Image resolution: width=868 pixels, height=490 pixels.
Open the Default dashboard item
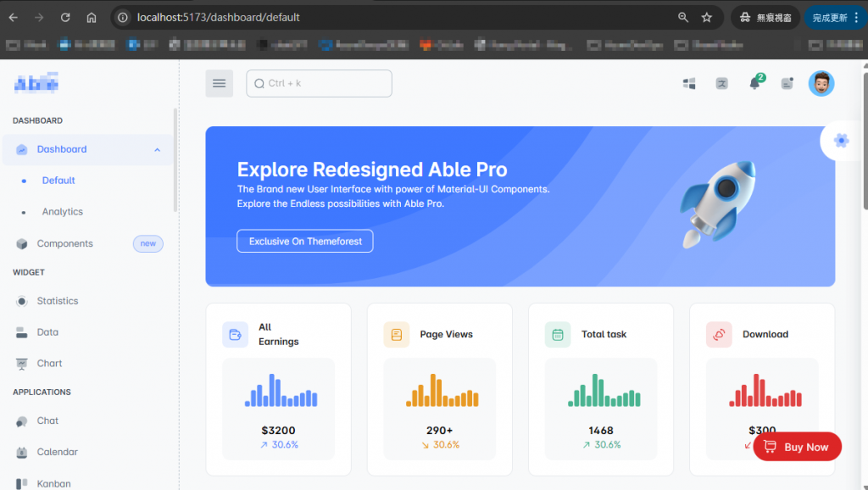pyautogui.click(x=58, y=181)
